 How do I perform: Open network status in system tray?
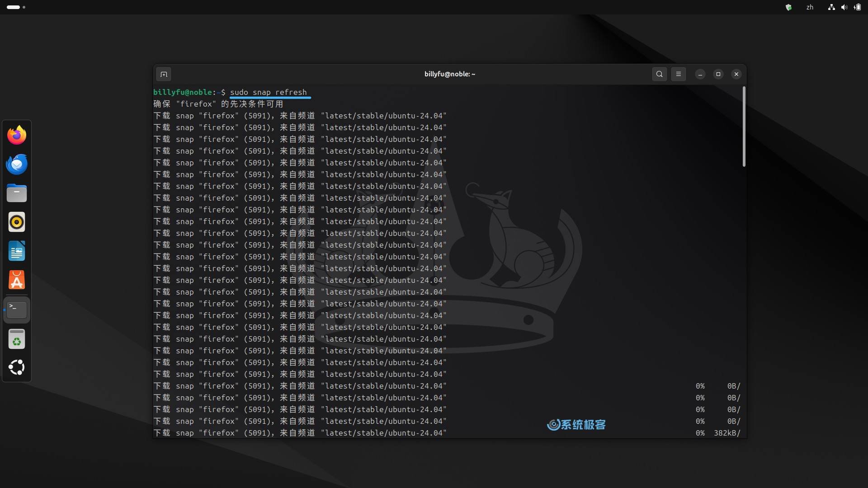[x=831, y=7]
